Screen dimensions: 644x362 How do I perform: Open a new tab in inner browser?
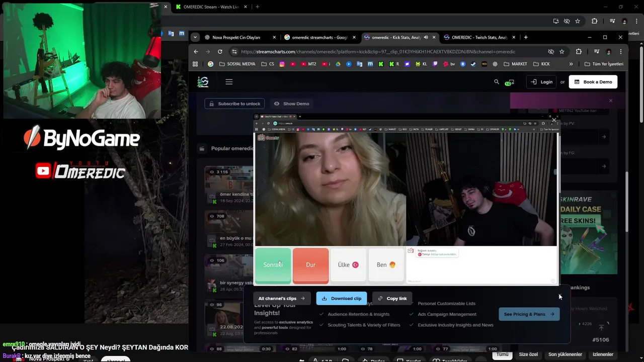pos(526,37)
